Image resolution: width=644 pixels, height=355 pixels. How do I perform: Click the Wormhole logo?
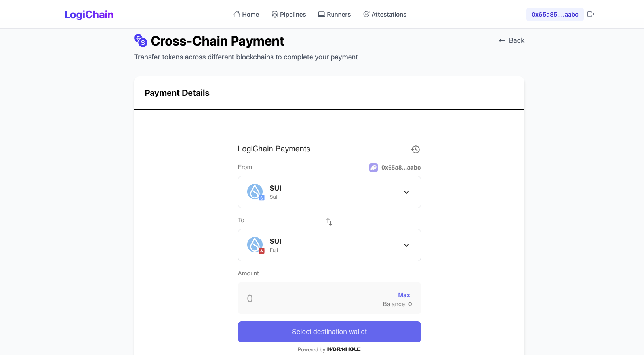(x=343, y=349)
